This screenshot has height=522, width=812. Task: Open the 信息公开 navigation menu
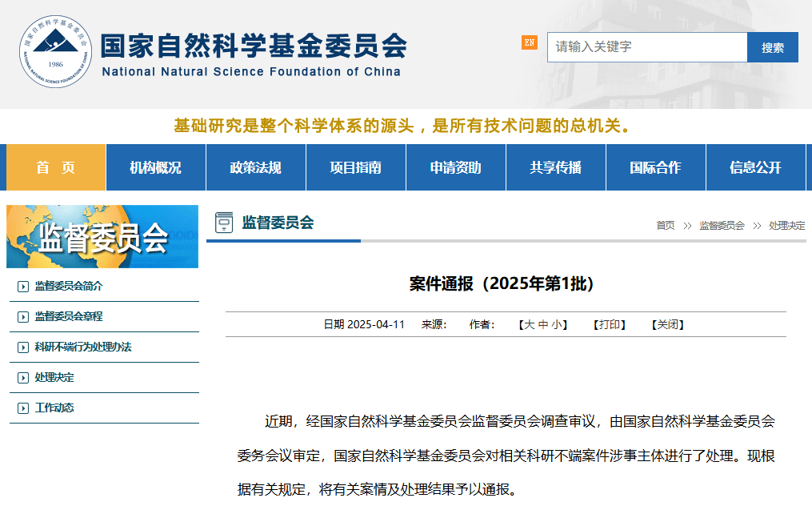click(x=755, y=167)
